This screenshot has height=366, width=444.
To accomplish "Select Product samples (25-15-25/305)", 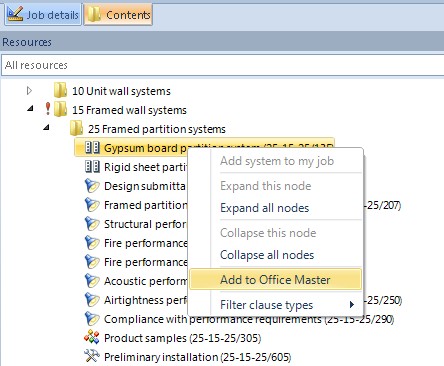I will [x=182, y=338].
